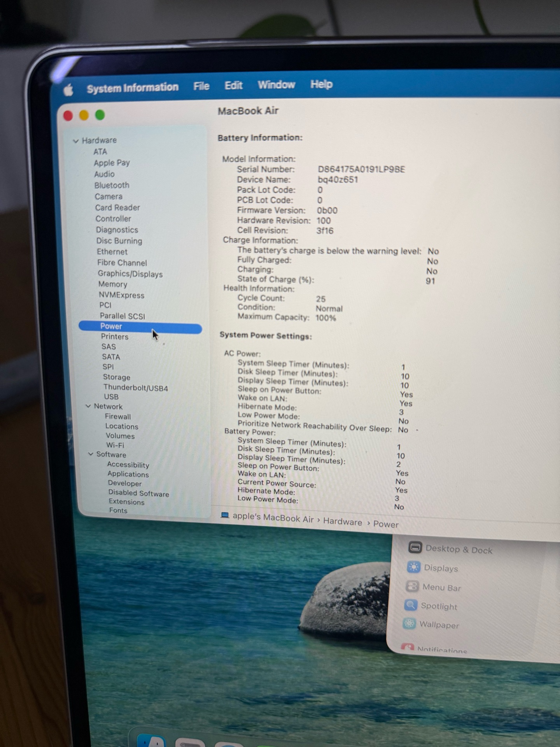Select Fonts under Software

coord(118,510)
